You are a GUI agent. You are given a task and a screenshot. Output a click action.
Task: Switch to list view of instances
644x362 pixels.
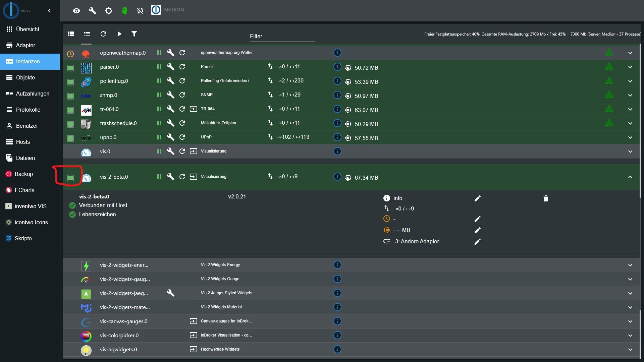(x=87, y=34)
